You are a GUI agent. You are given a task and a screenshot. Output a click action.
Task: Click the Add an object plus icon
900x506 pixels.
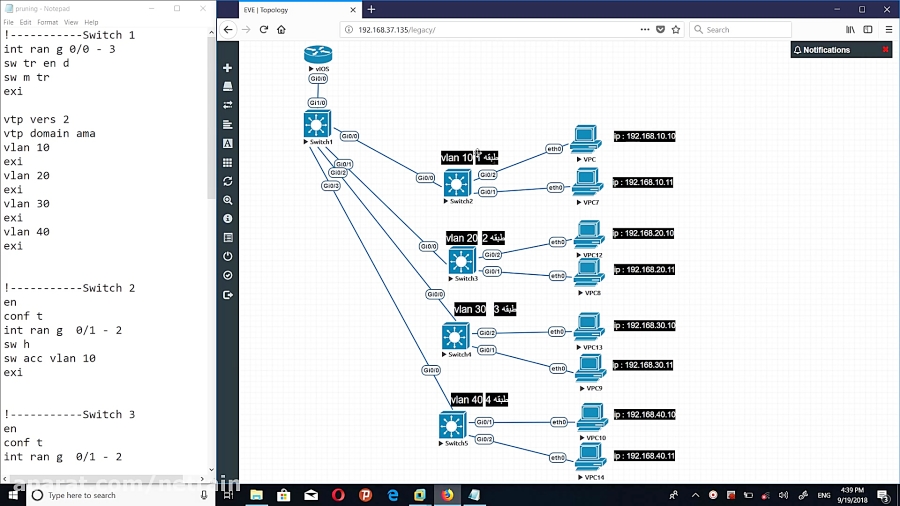tap(228, 68)
